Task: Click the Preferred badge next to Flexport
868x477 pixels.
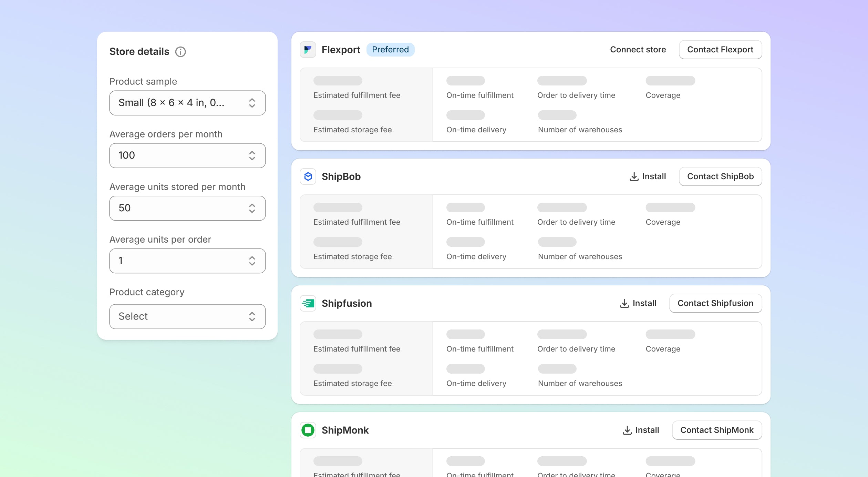Action: (x=390, y=50)
